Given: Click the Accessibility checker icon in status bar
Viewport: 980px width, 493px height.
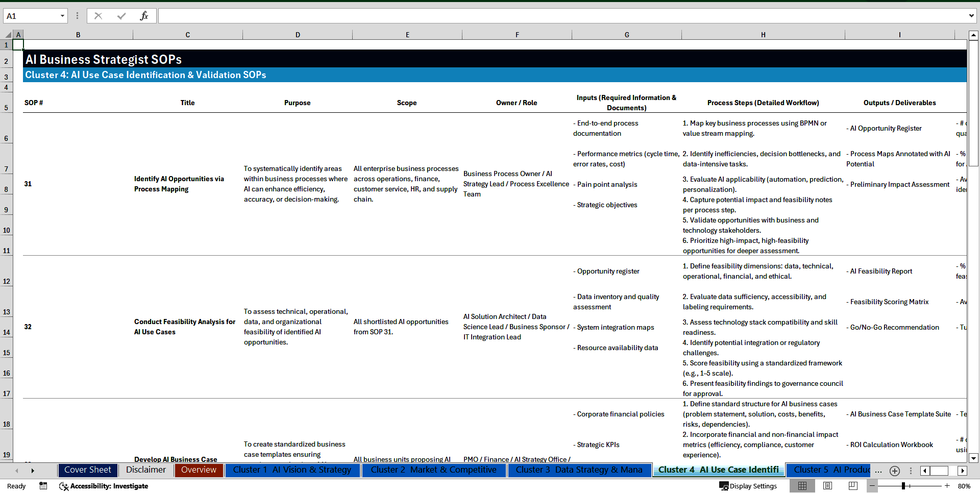Looking at the screenshot, I should click(64, 486).
